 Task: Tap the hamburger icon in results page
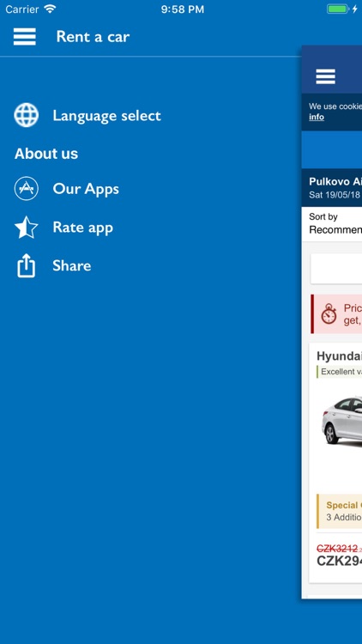[325, 76]
